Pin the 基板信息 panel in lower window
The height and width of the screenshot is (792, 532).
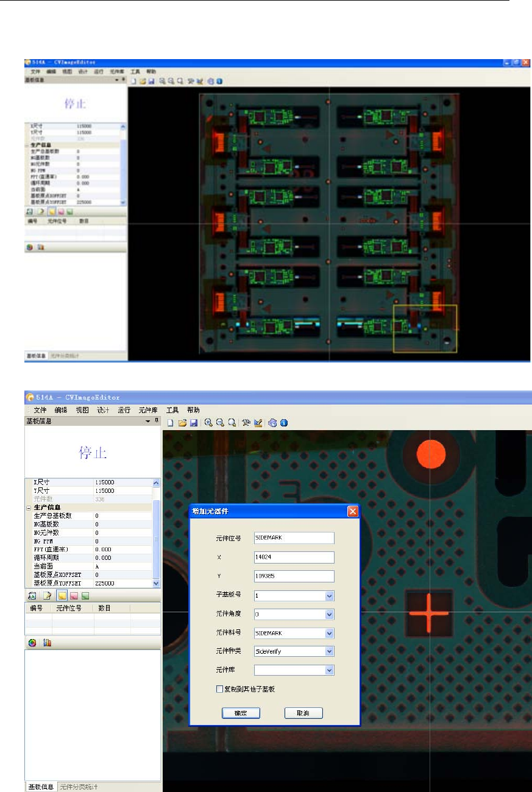click(156, 420)
